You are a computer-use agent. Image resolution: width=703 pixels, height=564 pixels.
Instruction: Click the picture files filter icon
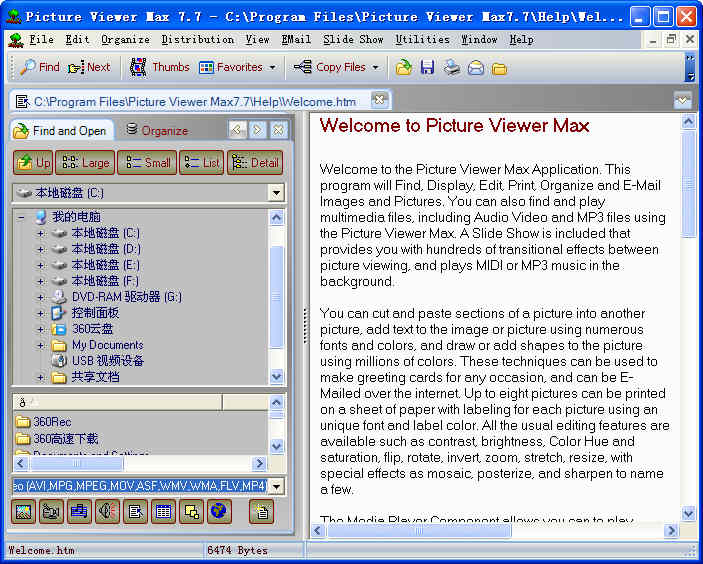23,512
